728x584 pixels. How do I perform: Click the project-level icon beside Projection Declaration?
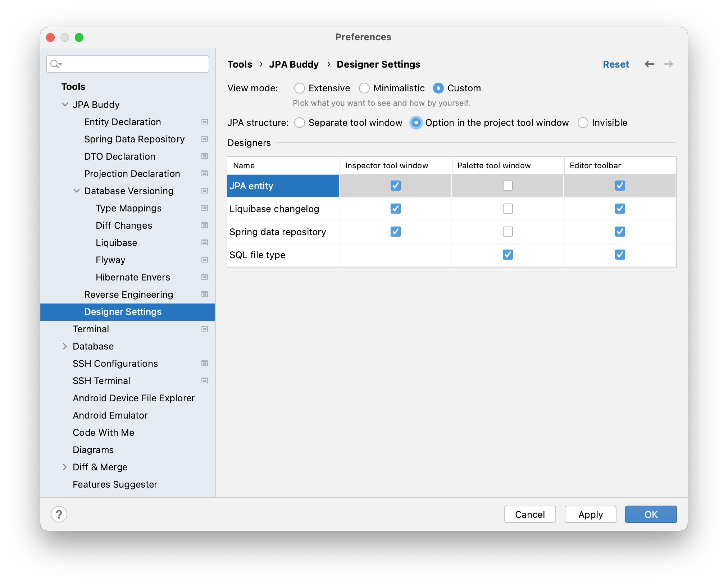pos(205,174)
